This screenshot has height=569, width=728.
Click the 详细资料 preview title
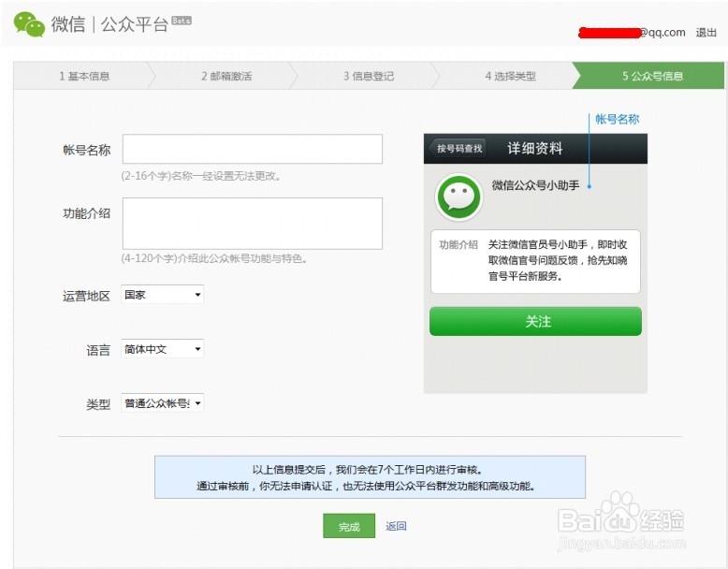click(535, 148)
